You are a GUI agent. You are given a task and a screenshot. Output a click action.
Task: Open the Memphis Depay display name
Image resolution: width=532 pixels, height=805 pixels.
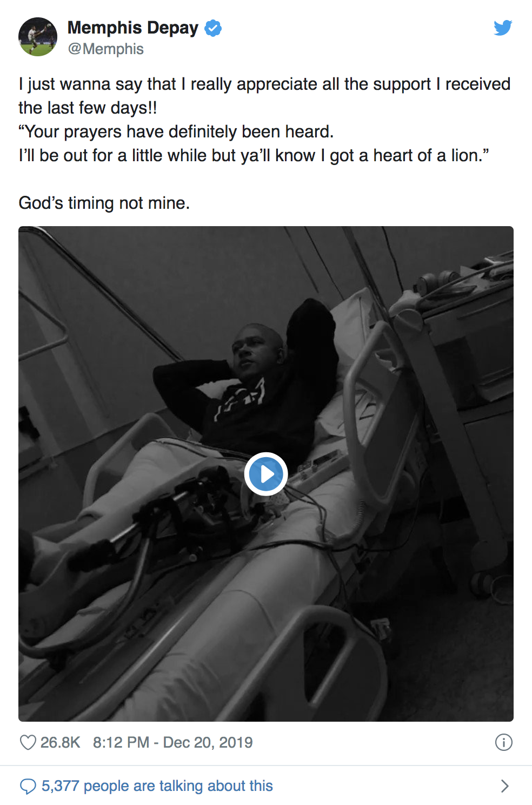tap(133, 28)
